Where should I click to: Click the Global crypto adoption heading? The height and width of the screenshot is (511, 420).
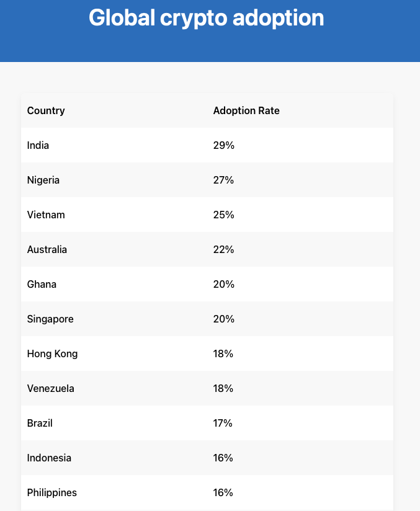[x=206, y=18]
